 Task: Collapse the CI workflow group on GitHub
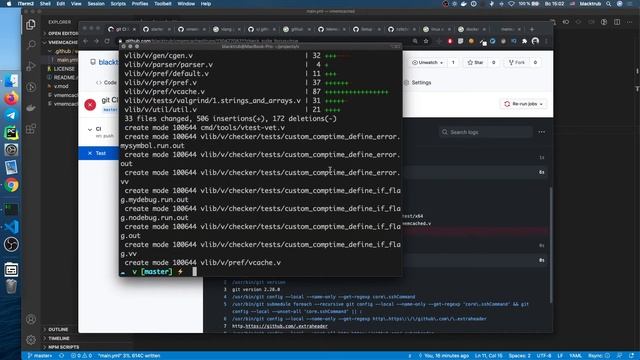[90, 129]
